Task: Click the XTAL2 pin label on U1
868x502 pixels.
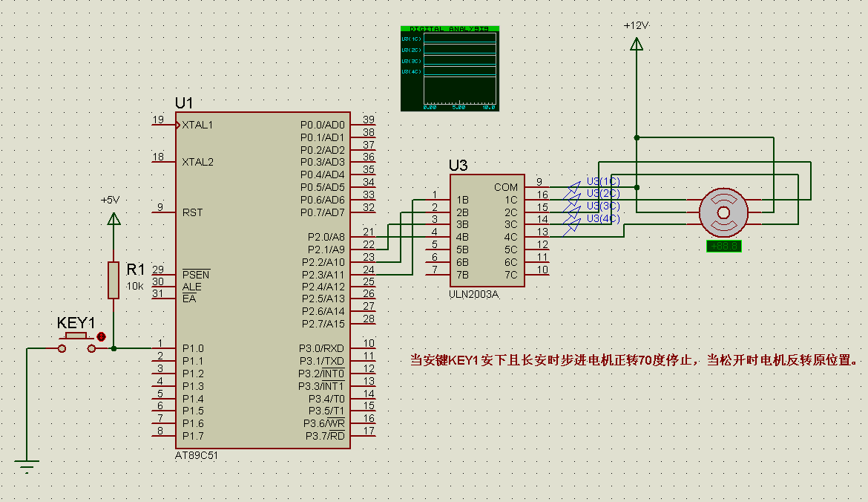Action: point(197,162)
